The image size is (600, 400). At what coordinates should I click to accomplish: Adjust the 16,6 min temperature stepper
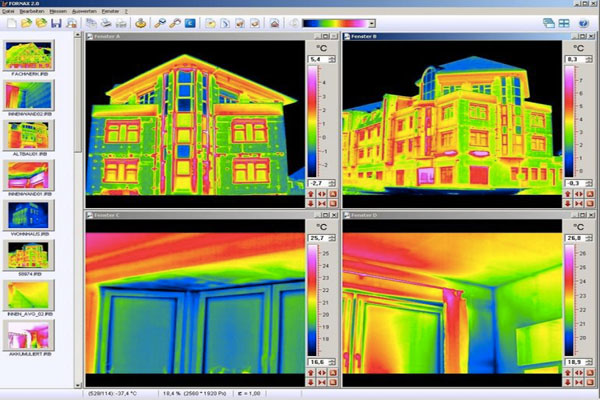(x=332, y=362)
